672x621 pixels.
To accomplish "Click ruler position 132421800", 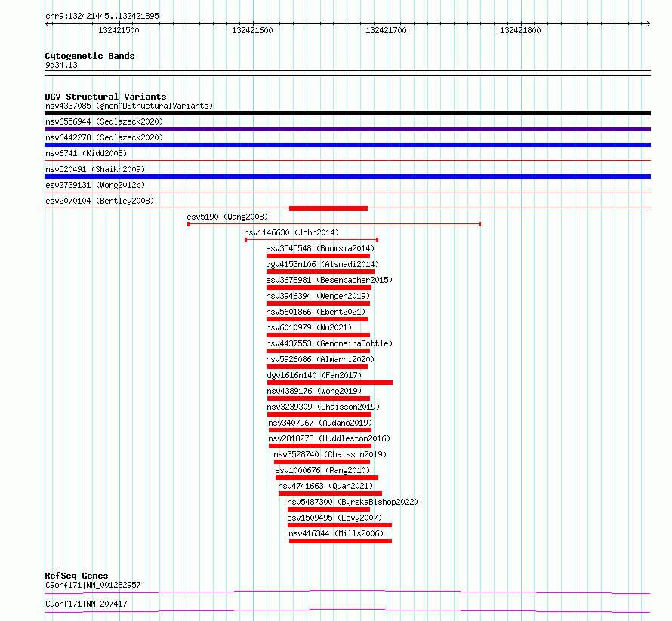I will click(x=520, y=30).
